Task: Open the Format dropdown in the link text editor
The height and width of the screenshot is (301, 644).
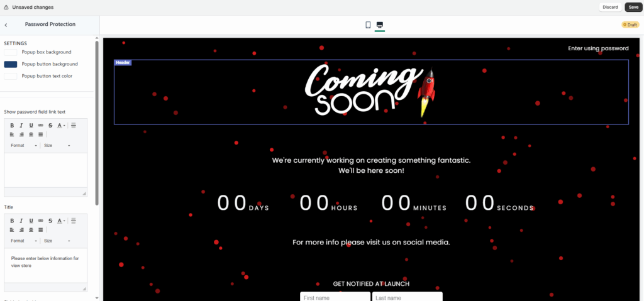Action: [24, 146]
